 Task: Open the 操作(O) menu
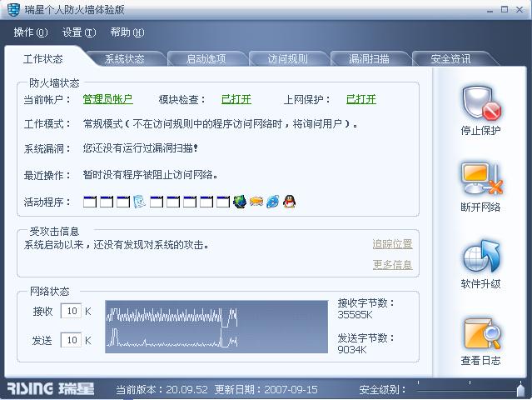coord(31,32)
